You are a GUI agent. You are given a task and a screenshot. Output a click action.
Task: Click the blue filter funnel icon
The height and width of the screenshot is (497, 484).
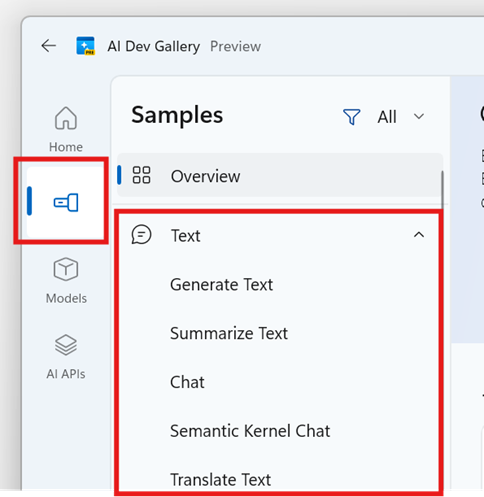pyautogui.click(x=352, y=117)
